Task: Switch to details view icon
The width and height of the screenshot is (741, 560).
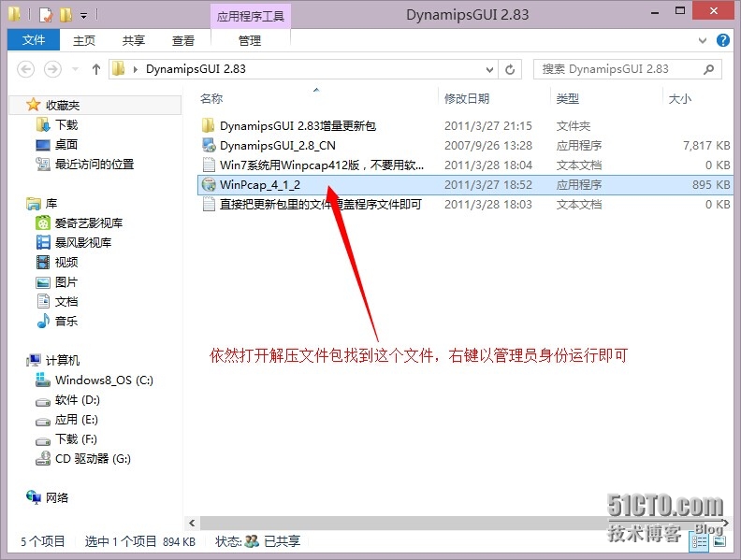Action: pos(700,541)
